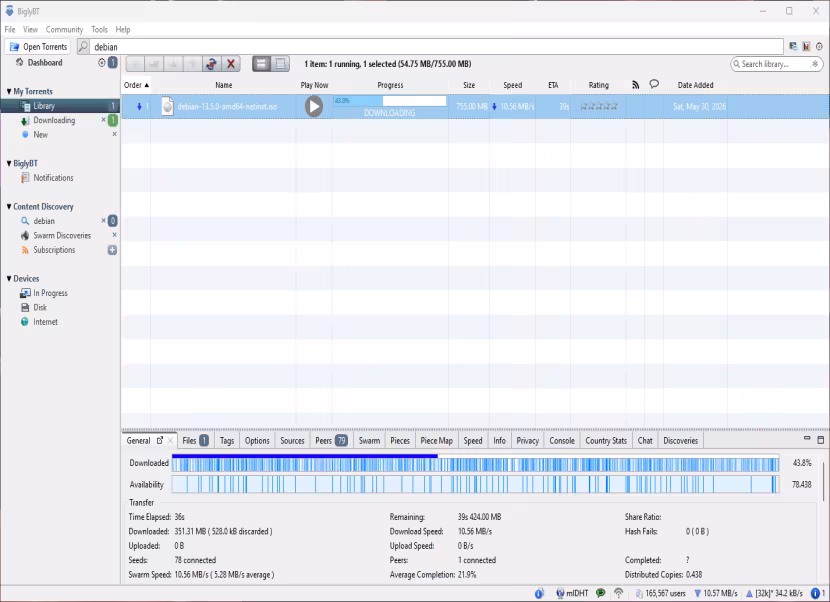Viewport: 830px width, 602px height.
Task: Collapse the Devices section
Action: [9, 278]
